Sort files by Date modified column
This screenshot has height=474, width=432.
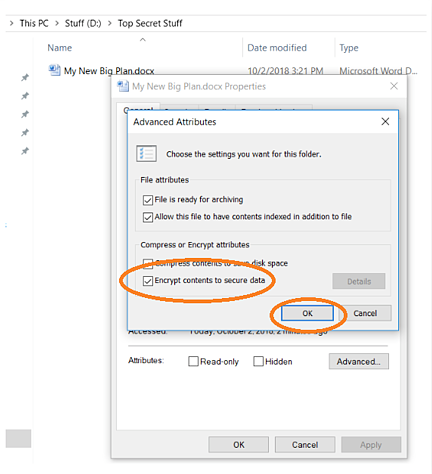(277, 48)
